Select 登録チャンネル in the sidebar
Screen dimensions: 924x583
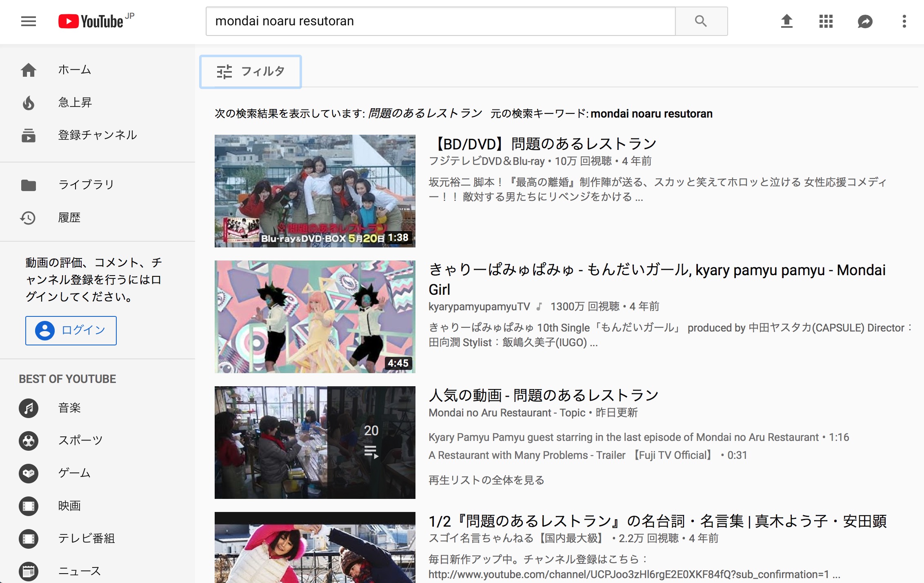[x=98, y=135]
